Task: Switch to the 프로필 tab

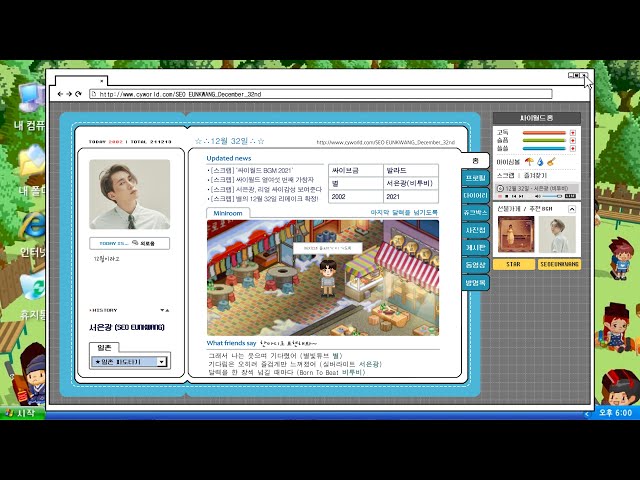Action: point(476,178)
